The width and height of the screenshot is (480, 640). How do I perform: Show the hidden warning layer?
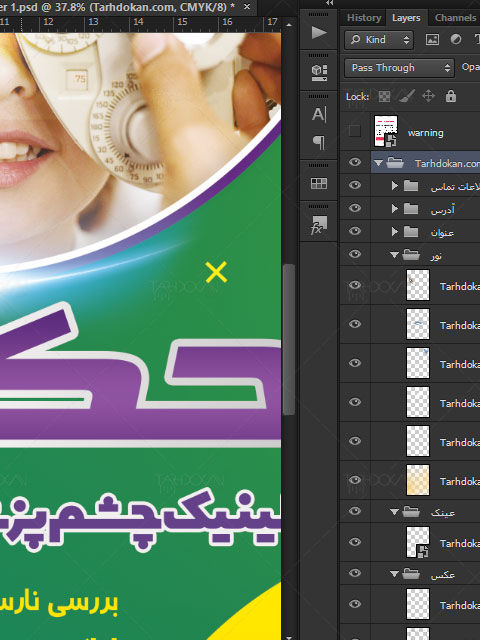coord(355,131)
